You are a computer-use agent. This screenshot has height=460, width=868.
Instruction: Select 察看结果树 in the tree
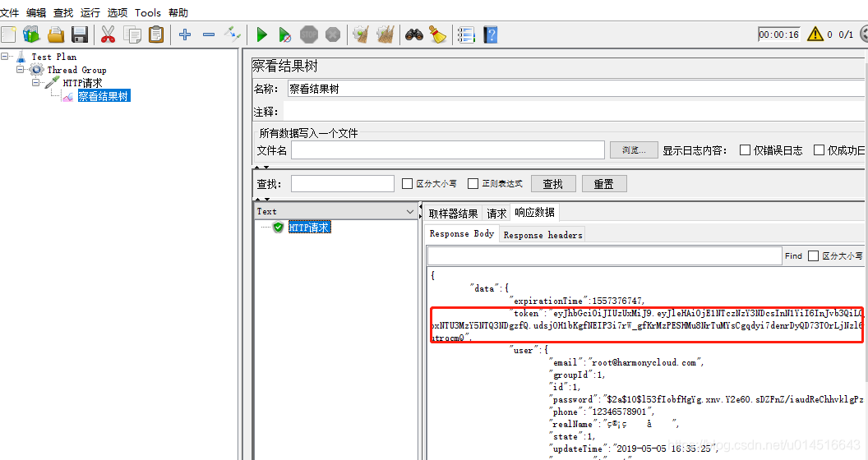[x=104, y=96]
